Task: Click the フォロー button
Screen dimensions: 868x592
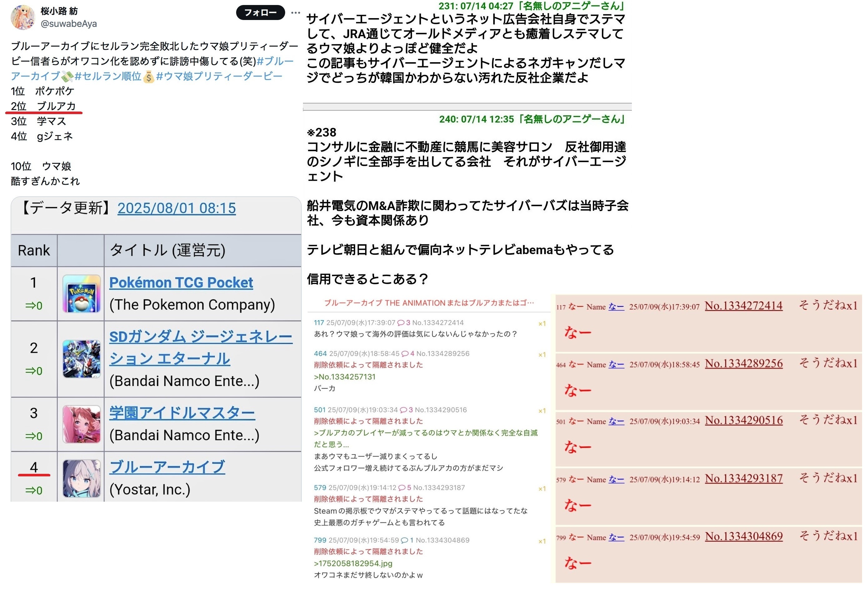Action: click(x=260, y=13)
